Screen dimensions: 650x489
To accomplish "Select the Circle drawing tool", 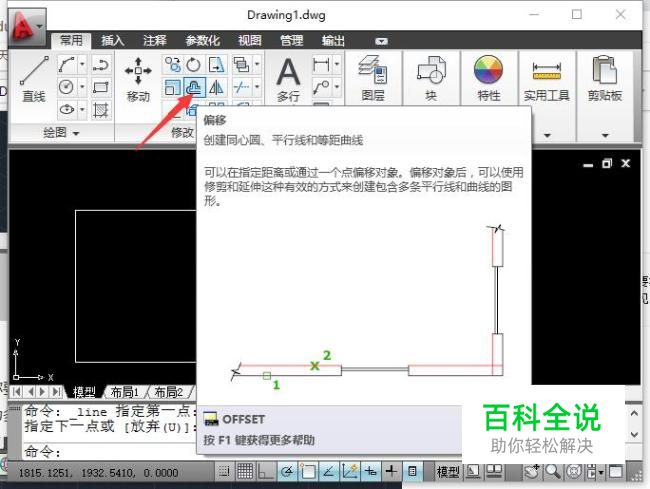I will tap(67, 87).
